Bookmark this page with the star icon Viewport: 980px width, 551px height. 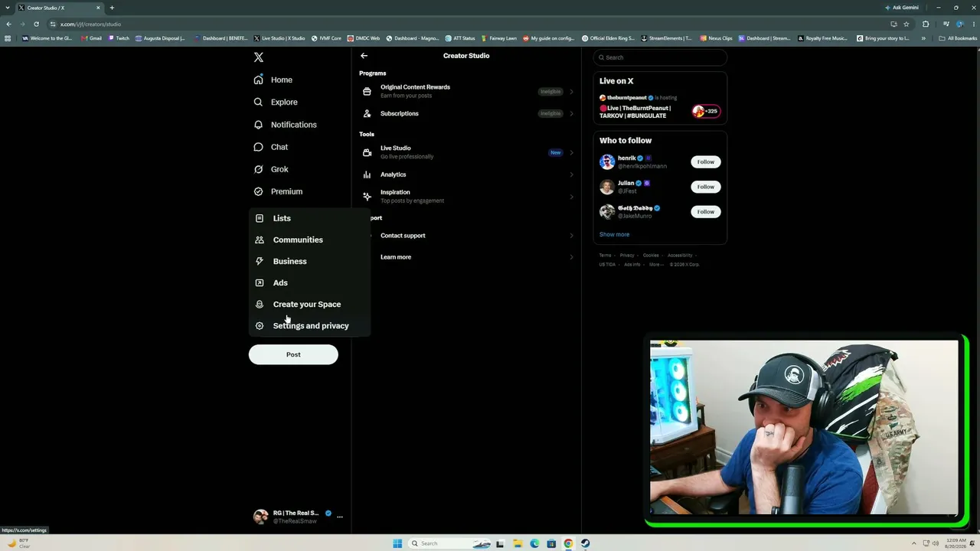pyautogui.click(x=906, y=24)
